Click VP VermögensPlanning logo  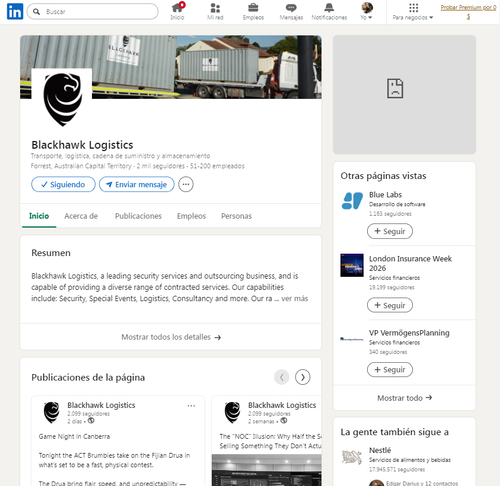tap(352, 339)
